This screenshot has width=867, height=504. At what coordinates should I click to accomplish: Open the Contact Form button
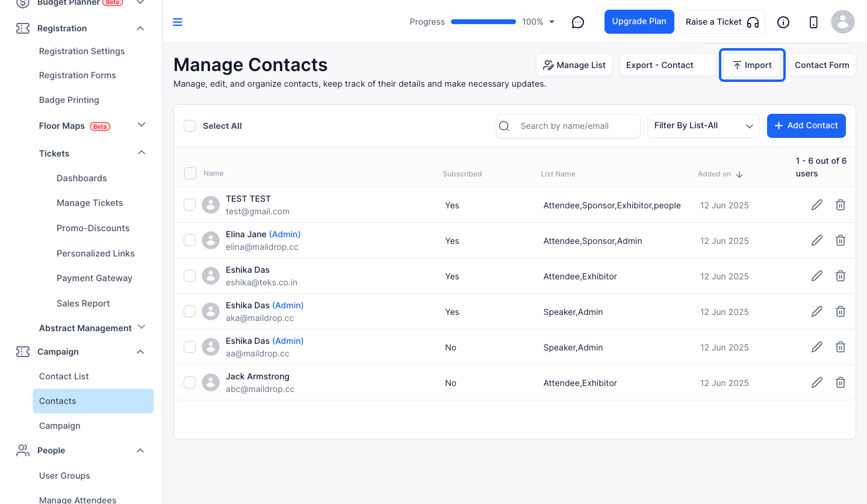tap(822, 65)
